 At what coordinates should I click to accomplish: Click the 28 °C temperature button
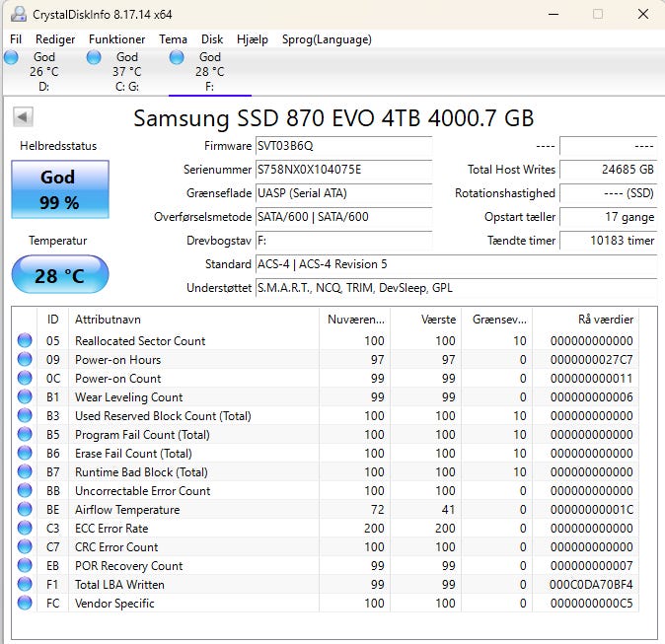(60, 274)
